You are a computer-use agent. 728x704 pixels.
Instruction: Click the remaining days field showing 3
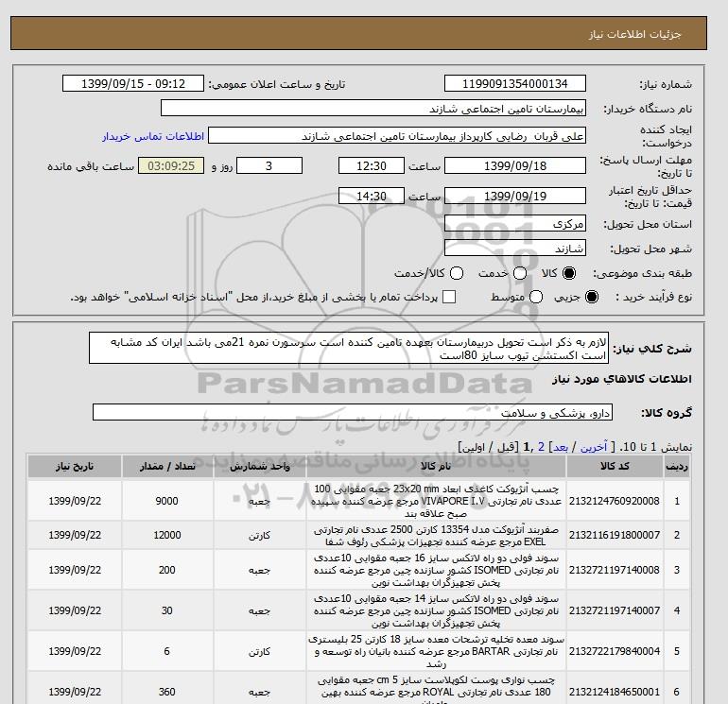[x=269, y=165]
